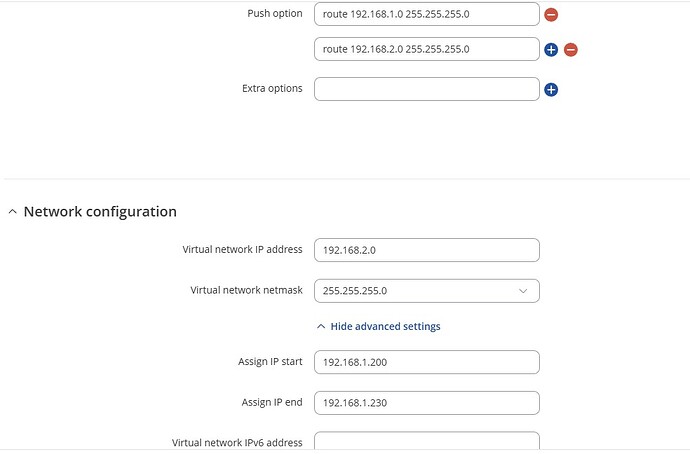
Task: Select the Virtual network IP address label
Action: click(x=242, y=249)
